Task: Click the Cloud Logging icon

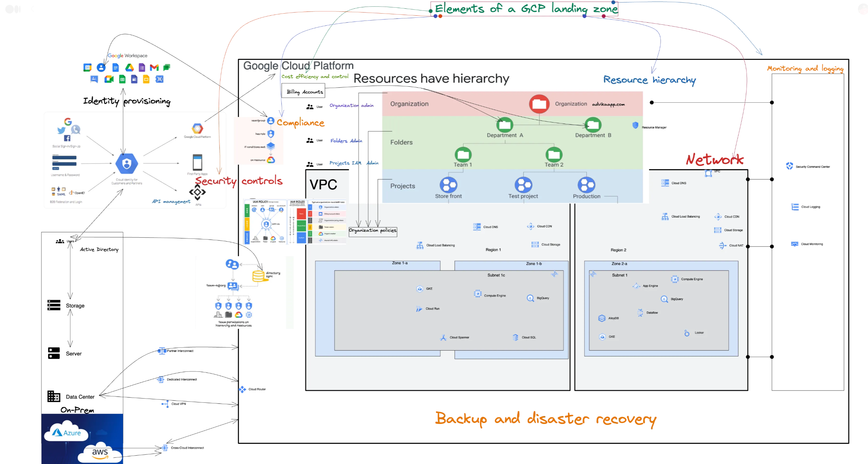Action: click(795, 207)
